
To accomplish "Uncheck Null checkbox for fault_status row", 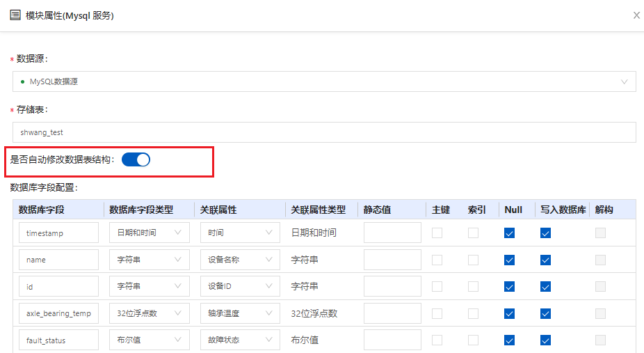I will pyautogui.click(x=509, y=340).
